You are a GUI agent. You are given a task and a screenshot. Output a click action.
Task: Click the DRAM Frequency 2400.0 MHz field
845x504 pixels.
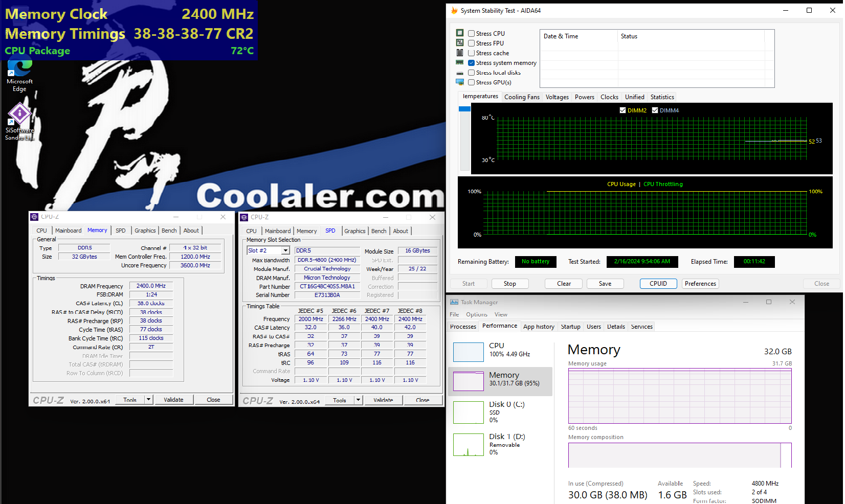[x=151, y=286]
